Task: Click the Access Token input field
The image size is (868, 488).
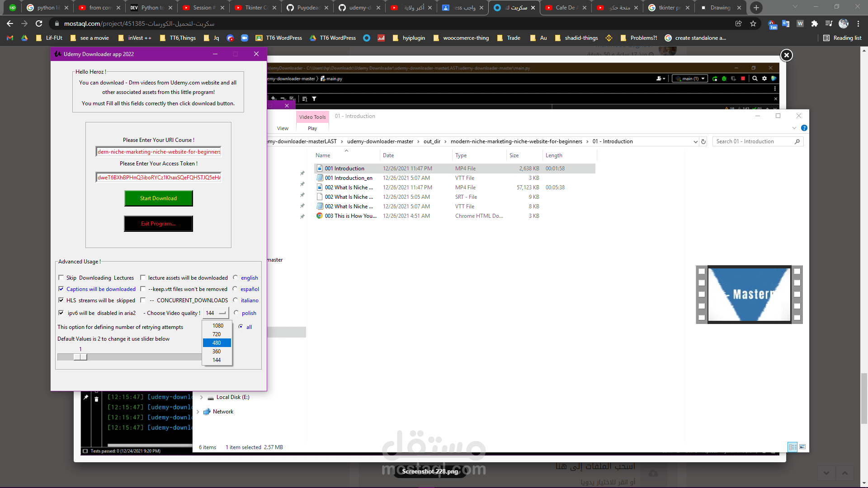Action: pyautogui.click(x=158, y=178)
